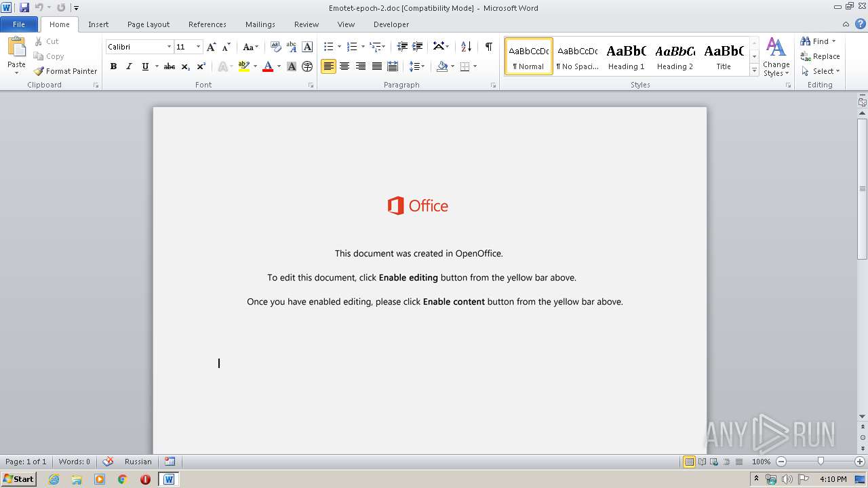This screenshot has height=488, width=868.
Task: Open Word Help question mark icon
Action: coord(860,24)
